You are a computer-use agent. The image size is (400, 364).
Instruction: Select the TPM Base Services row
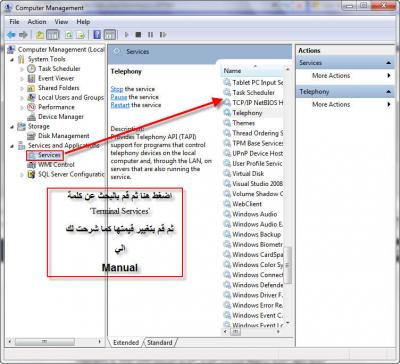click(x=253, y=143)
